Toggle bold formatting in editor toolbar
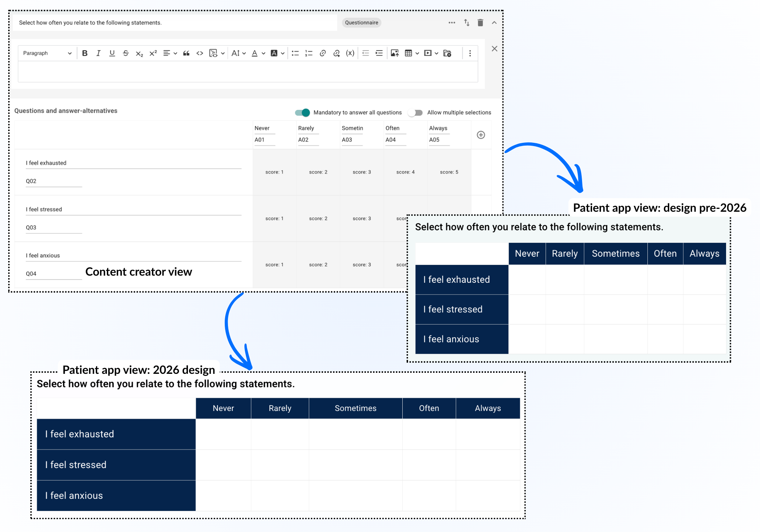 (85, 53)
